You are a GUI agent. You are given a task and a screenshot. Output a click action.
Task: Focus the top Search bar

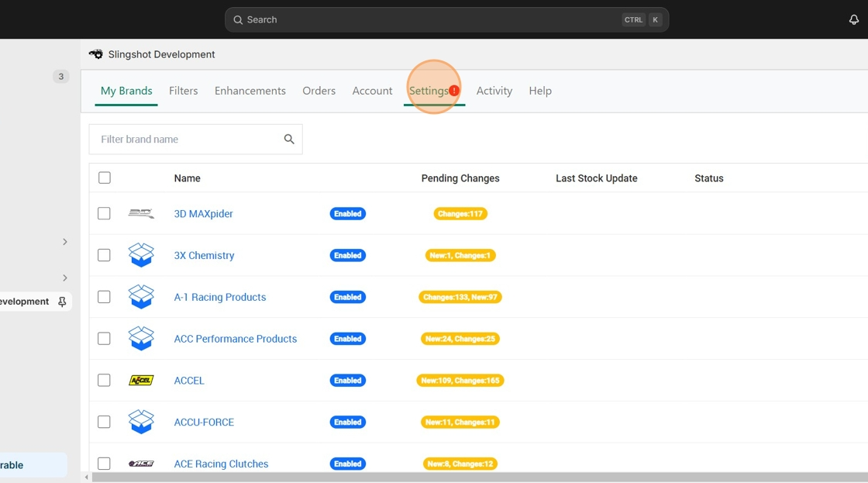pos(446,19)
